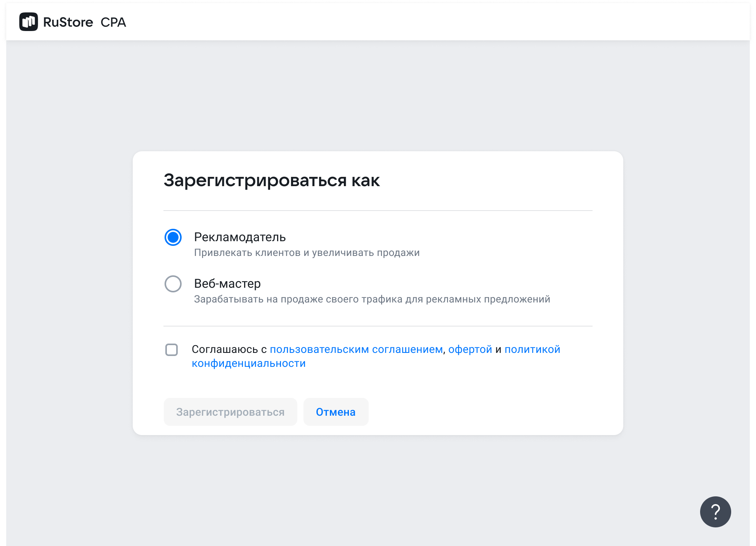Viewport: 756px width, 546px height.
Task: Click the Рекламодатель option label
Action: click(240, 237)
